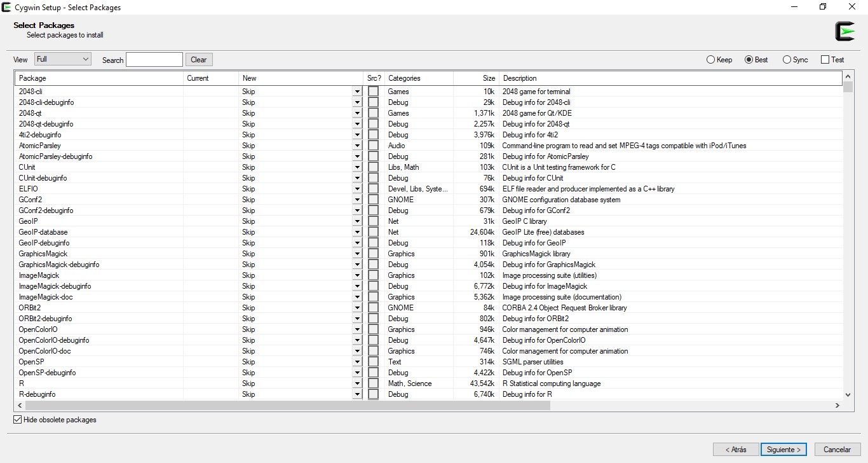Screen dimensions: 868x463
Task: Open the View dropdown set to Full
Action: coord(62,59)
